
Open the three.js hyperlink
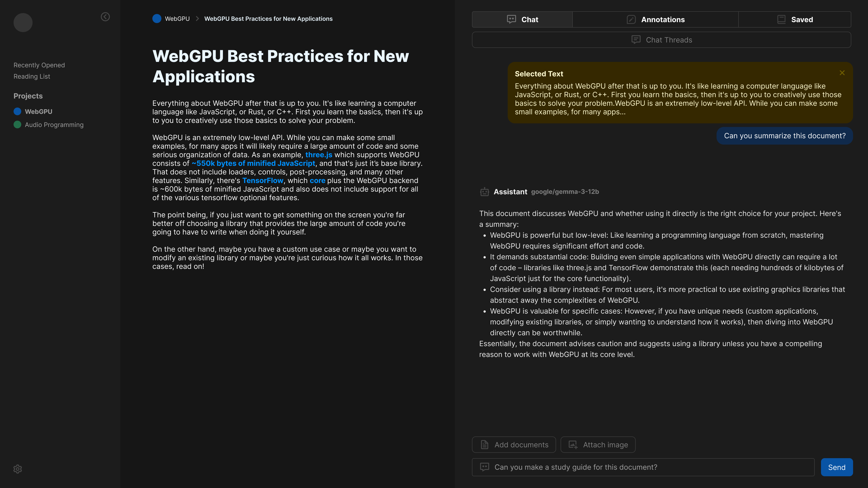pyautogui.click(x=318, y=155)
